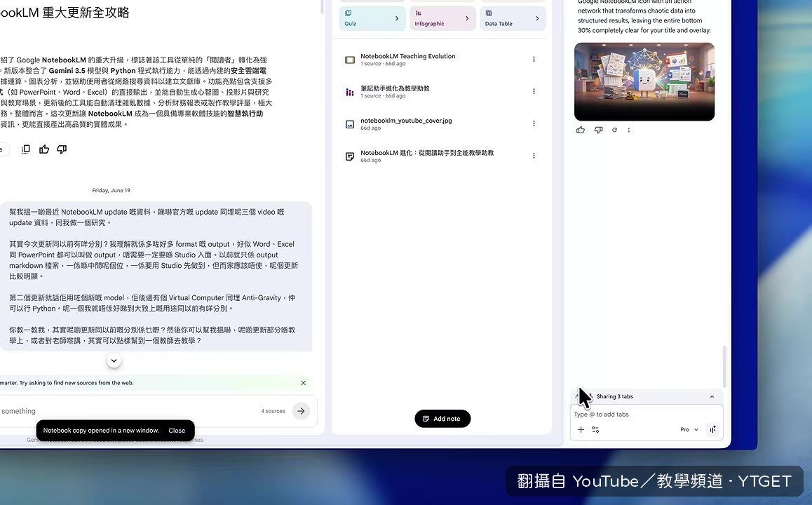Click Notebook copy opened in new window message

(101, 431)
